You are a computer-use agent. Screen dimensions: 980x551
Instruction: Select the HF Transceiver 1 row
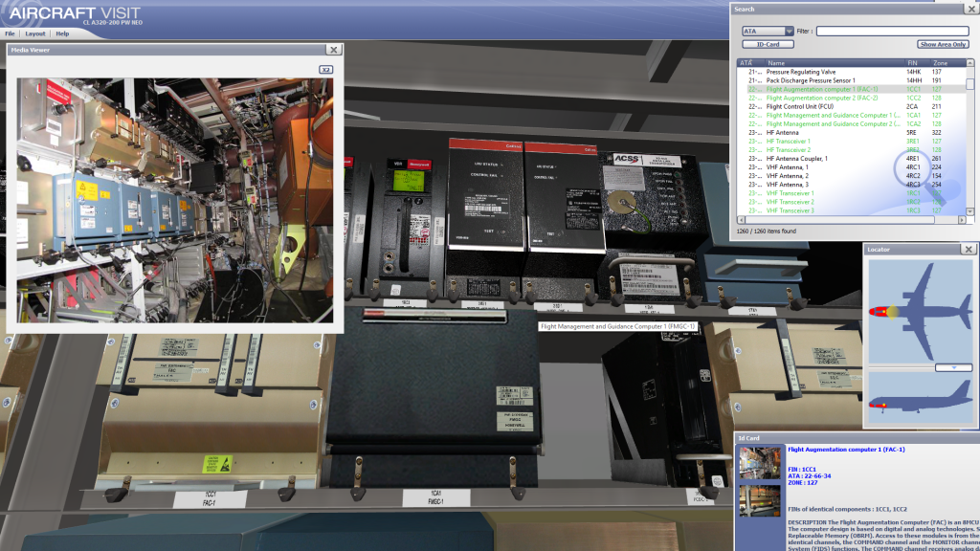[853, 142]
